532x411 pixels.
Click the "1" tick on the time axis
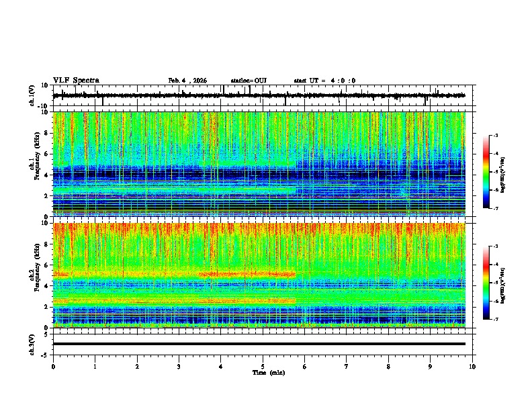[x=95, y=367]
